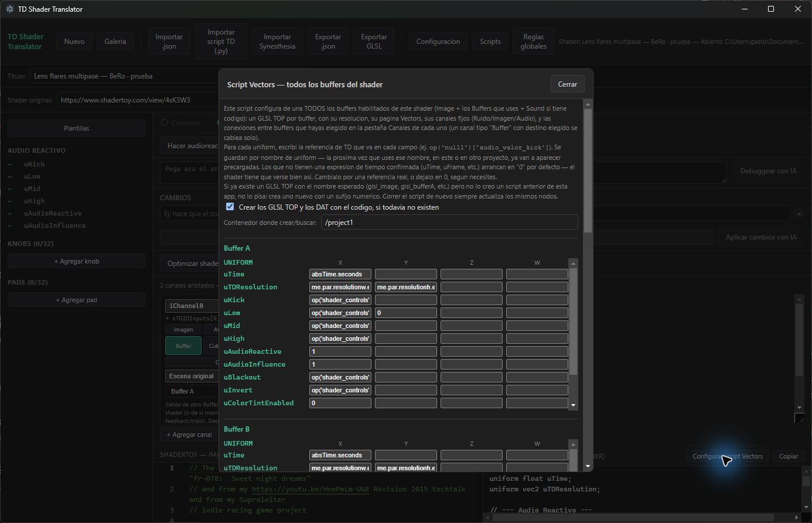Click the Contenedor '/project1' input field
This screenshot has width=812, height=523.
449,223
